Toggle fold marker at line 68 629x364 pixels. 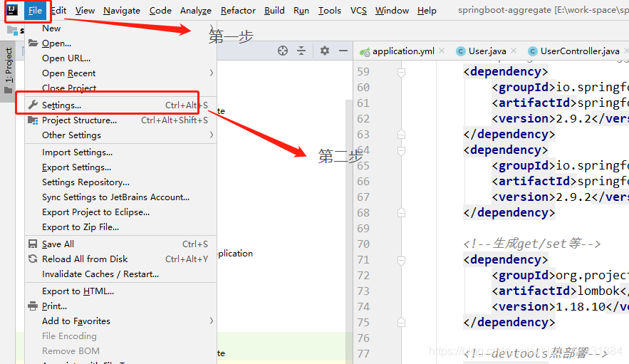(401, 212)
